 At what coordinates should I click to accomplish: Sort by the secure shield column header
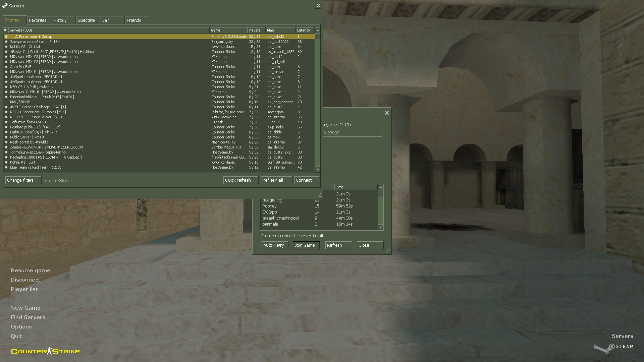point(5,30)
